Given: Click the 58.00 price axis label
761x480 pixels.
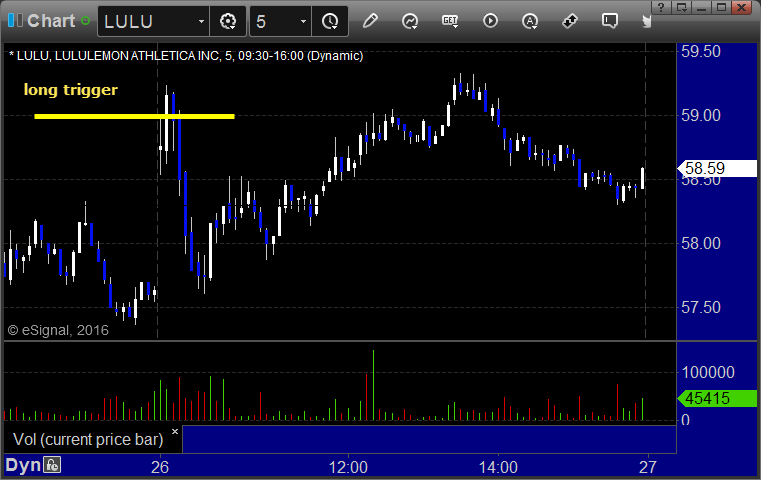Looking at the screenshot, I should click(701, 243).
